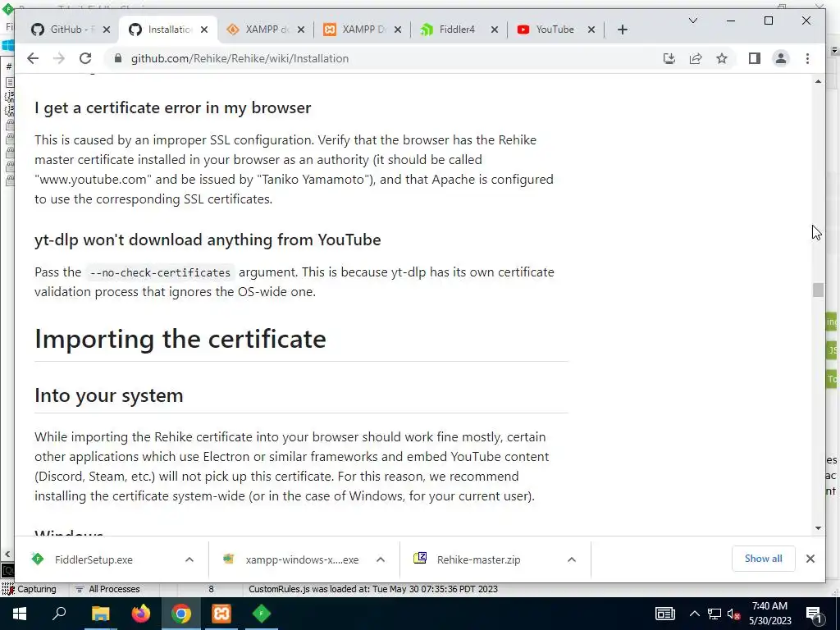Switch to Fiddler via taskbar icon
This screenshot has width=840, height=630.
pyautogui.click(x=262, y=614)
